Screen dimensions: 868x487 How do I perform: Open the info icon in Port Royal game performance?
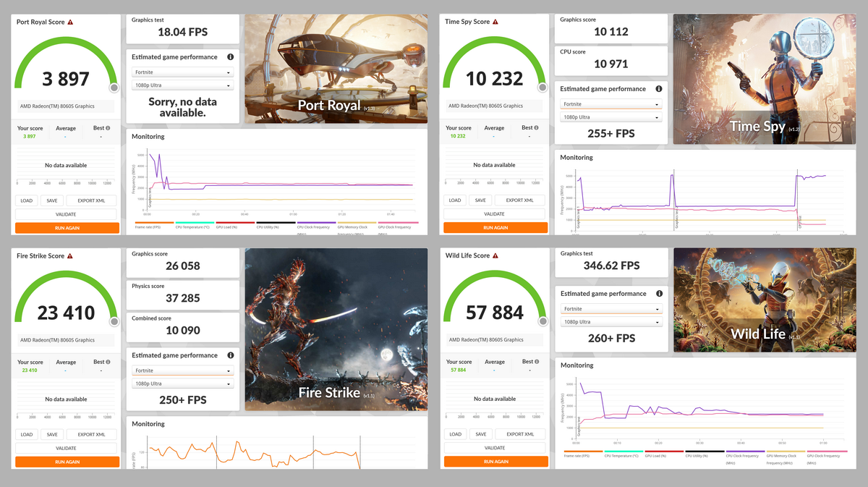click(x=230, y=57)
